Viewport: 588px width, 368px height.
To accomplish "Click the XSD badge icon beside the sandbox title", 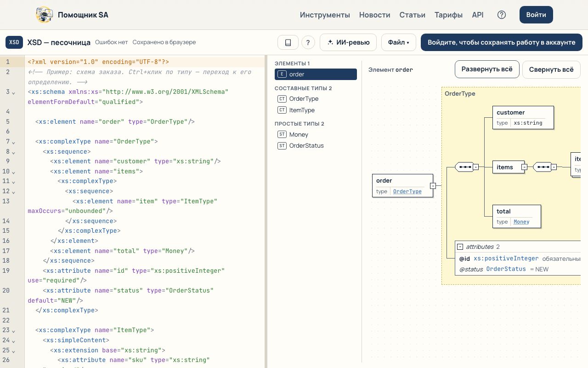I will (14, 42).
